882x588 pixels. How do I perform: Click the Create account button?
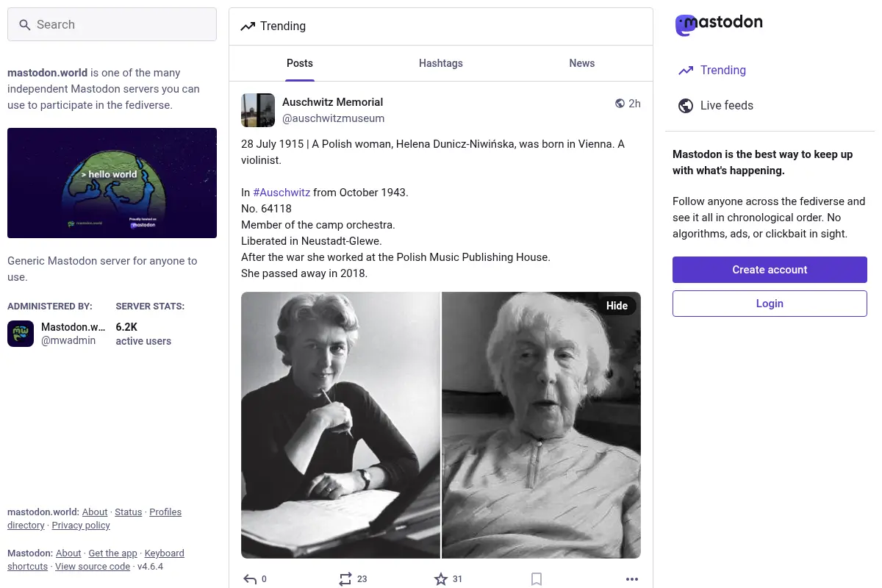pos(770,270)
